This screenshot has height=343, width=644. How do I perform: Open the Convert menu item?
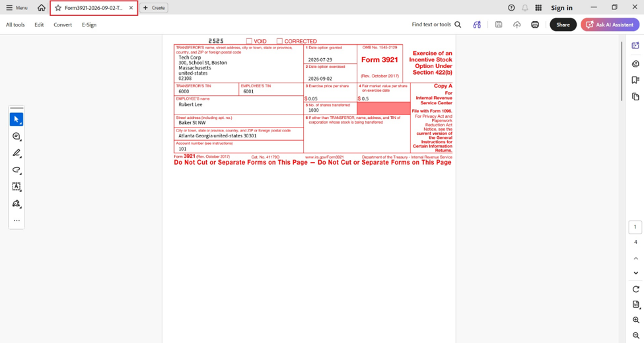click(x=63, y=24)
